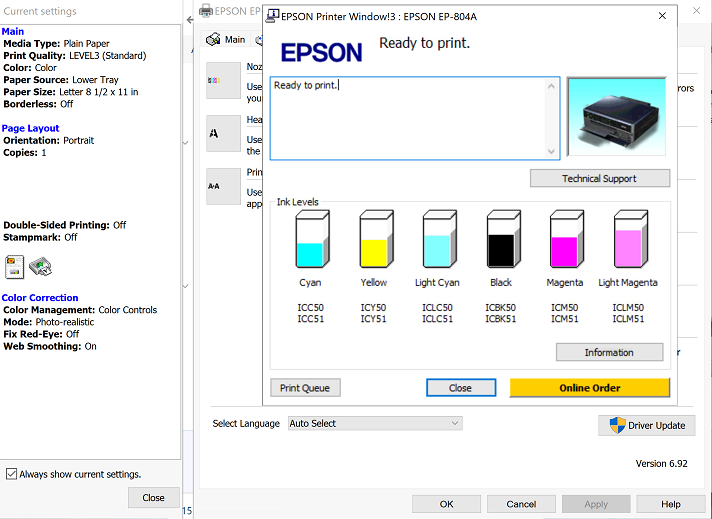This screenshot has height=519, width=712.
Task: Click scroll-up arrow in status message box
Action: [551, 86]
